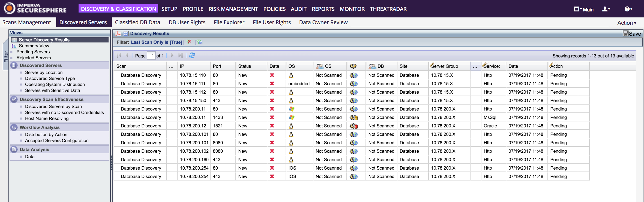Open Servers with no Discovered Credentials
The image size is (644, 202).
tap(64, 112)
